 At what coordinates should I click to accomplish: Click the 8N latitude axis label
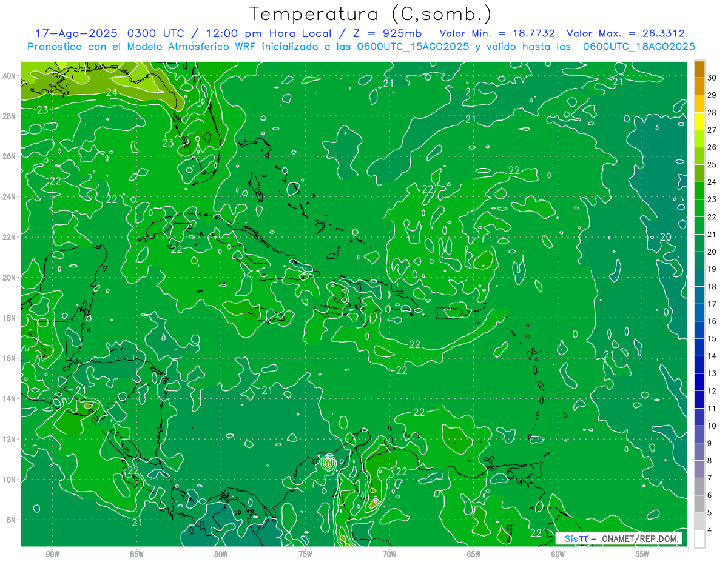pos(12,520)
